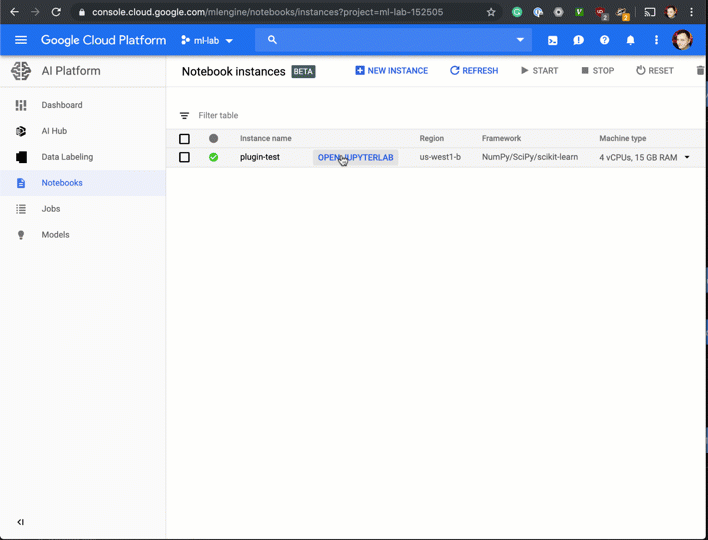The height and width of the screenshot is (540, 708).
Task: Click the Instance name column header
Action: click(x=266, y=138)
